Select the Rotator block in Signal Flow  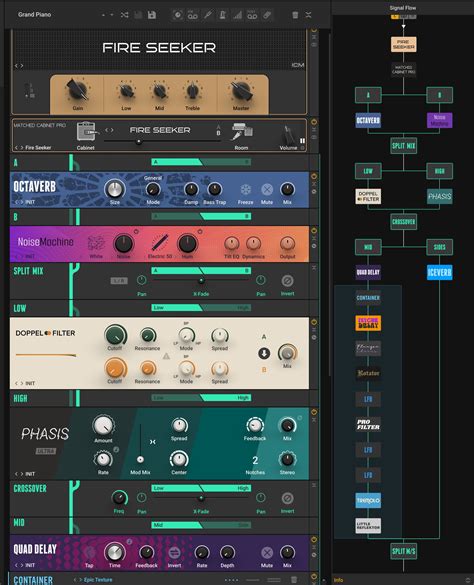point(368,373)
